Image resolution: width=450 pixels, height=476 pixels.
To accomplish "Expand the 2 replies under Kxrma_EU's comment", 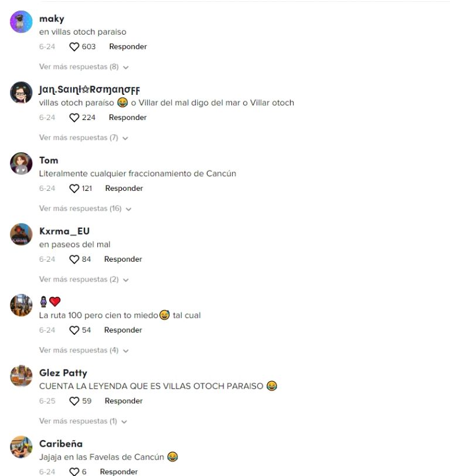I will click(84, 279).
